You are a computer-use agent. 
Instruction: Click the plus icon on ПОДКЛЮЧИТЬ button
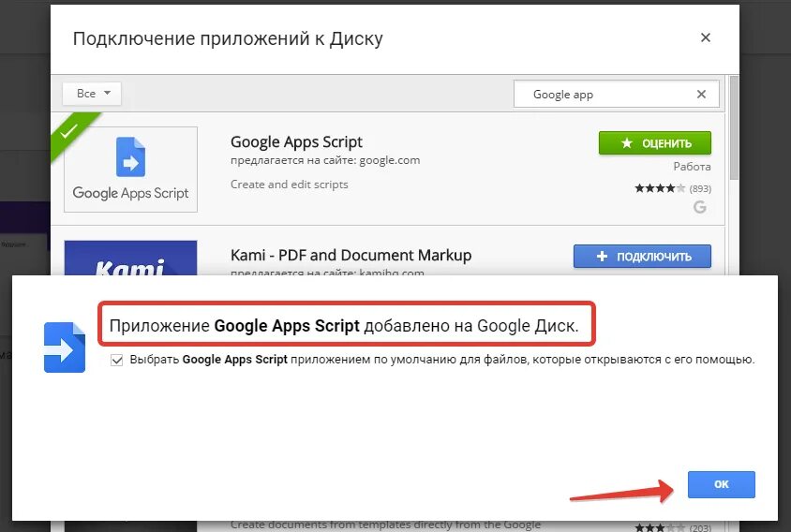(602, 257)
